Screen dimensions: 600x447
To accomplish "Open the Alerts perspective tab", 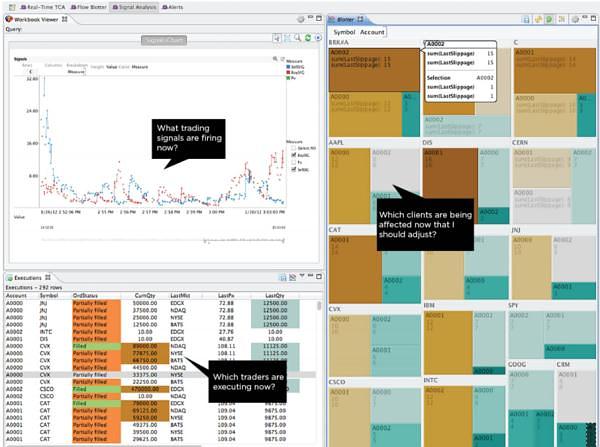I will pyautogui.click(x=173, y=7).
